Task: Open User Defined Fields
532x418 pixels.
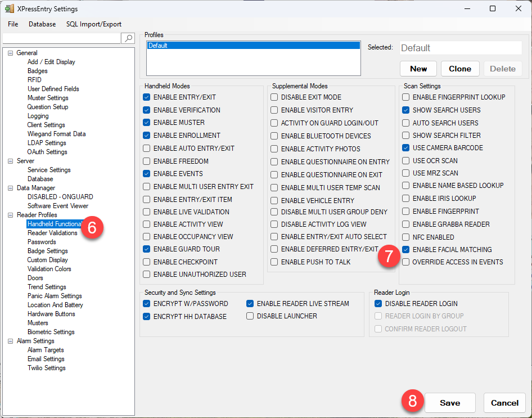Action: click(x=53, y=89)
